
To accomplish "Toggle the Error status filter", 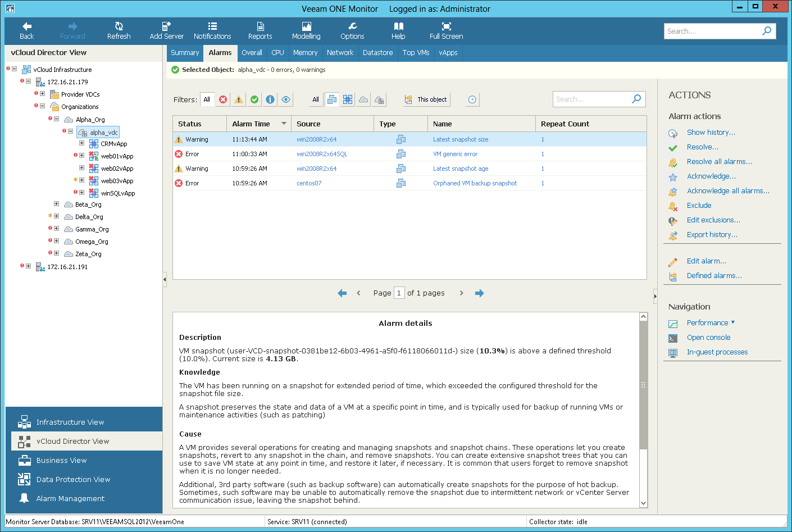I will 223,99.
